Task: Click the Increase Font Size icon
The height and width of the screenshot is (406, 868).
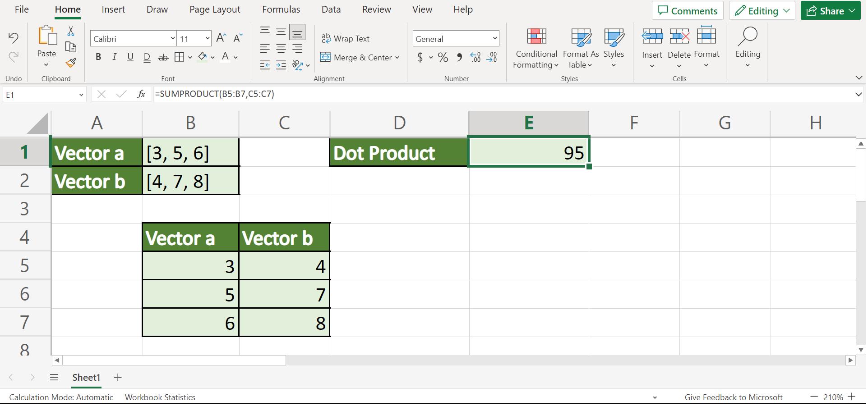Action: pyautogui.click(x=221, y=38)
